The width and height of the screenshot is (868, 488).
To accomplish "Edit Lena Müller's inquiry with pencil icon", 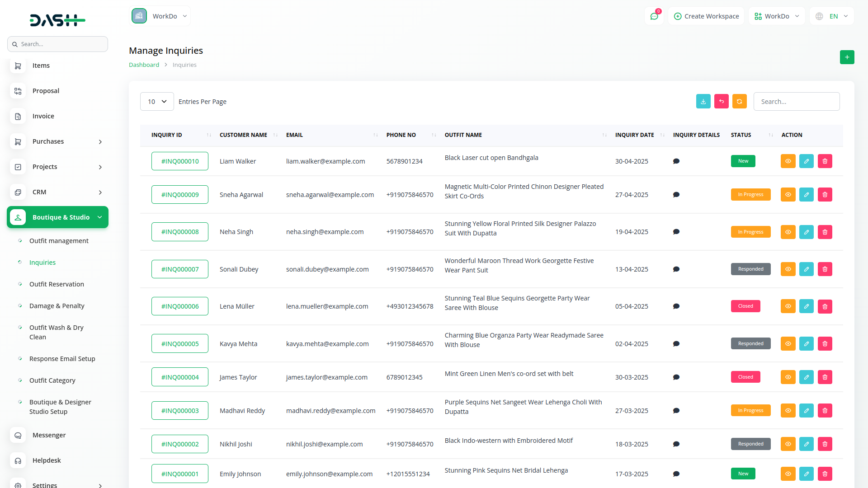I will click(x=806, y=306).
